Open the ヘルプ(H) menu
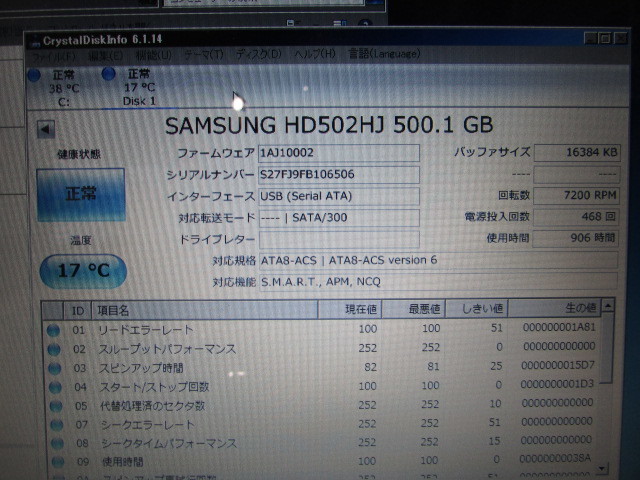 coord(315,53)
